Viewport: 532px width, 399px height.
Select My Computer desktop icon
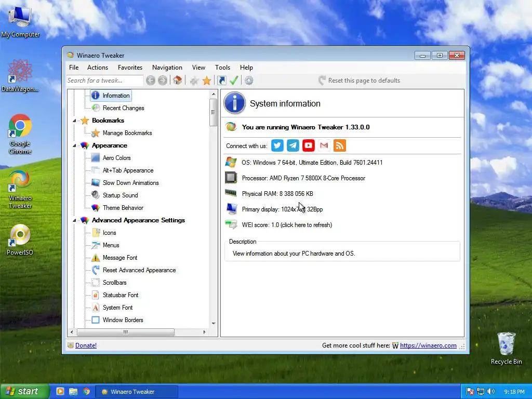[x=20, y=22]
